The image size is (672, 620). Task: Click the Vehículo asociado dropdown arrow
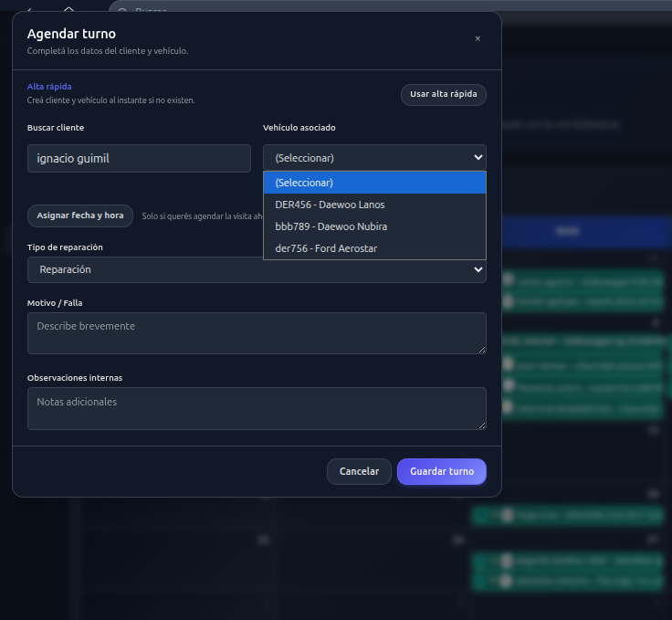tap(478, 158)
